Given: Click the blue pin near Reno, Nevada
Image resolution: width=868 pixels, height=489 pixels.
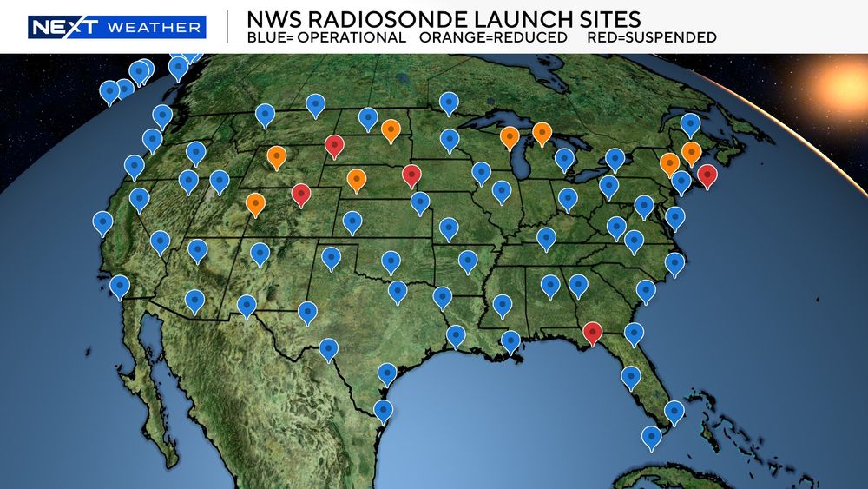Looking at the screenshot, I should [140, 200].
